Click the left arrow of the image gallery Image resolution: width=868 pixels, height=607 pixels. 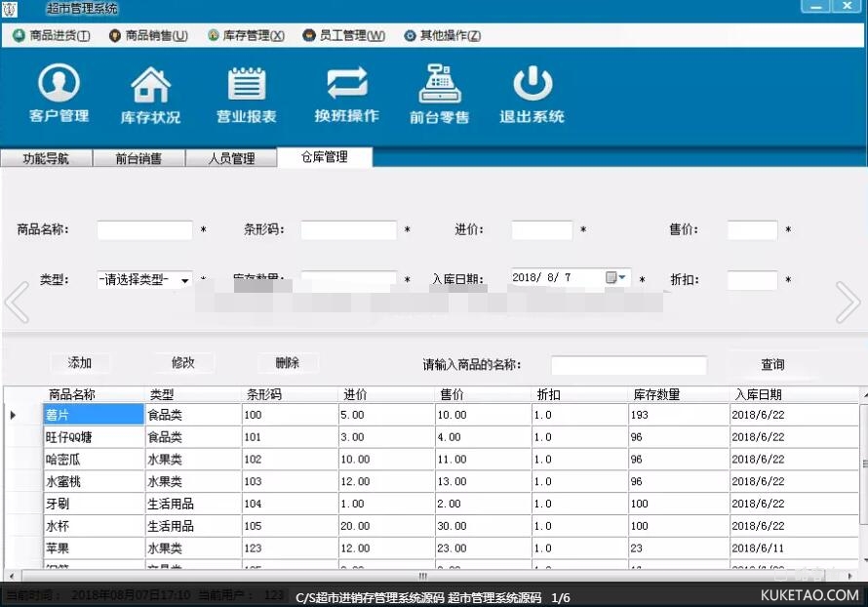17,303
